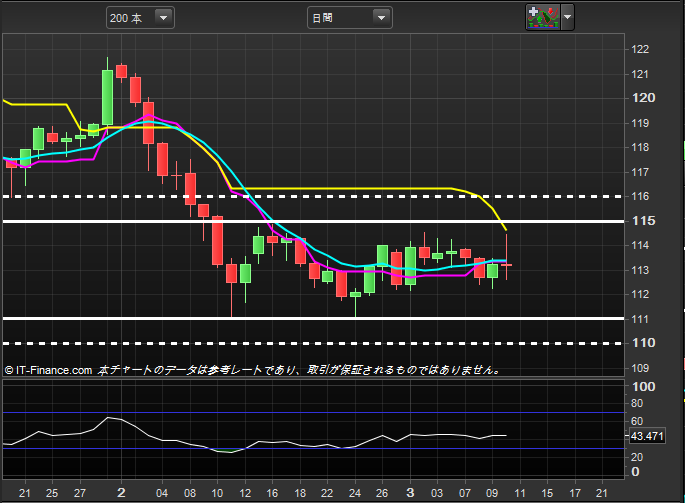Click the latest candlestick with long upper wick
685x503 pixels.
coord(506,264)
